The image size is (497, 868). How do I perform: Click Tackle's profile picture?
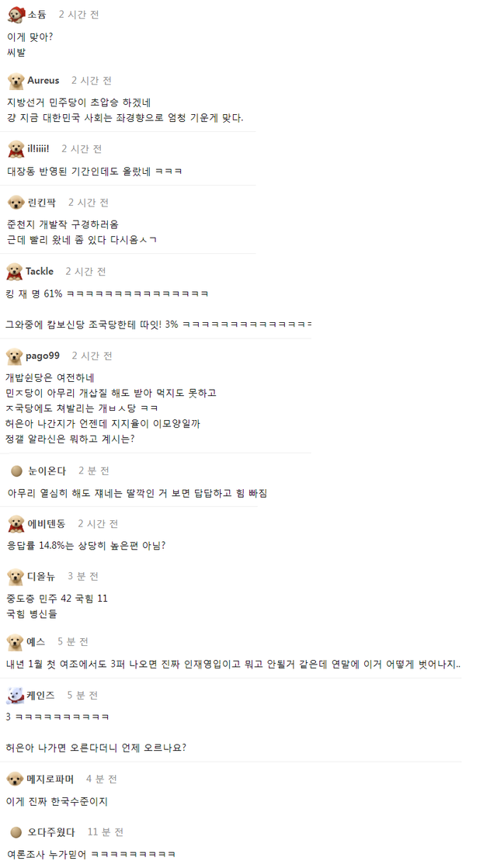[15, 272]
